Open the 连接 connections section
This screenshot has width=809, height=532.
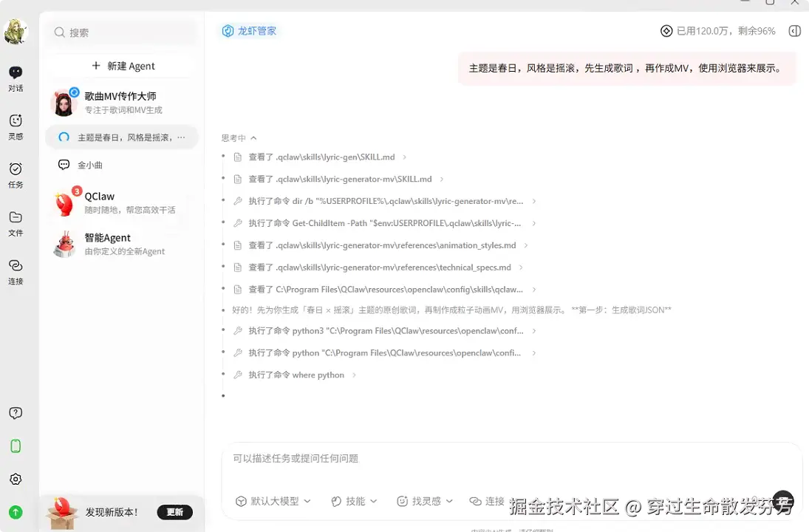pos(16,272)
